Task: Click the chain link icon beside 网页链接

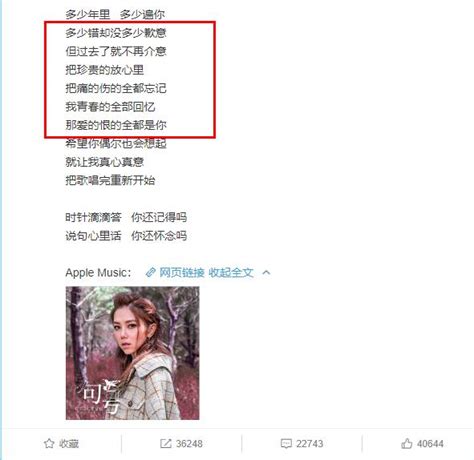Action: [x=151, y=272]
